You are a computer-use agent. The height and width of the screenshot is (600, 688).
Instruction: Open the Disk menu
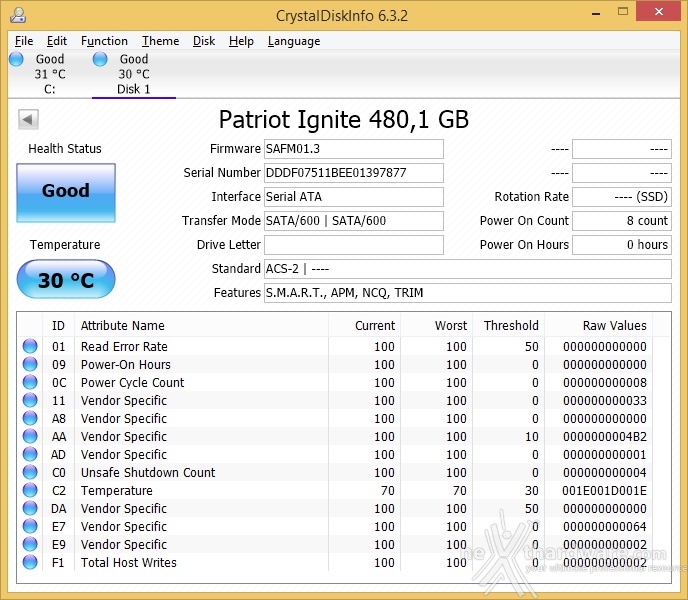pyautogui.click(x=204, y=41)
